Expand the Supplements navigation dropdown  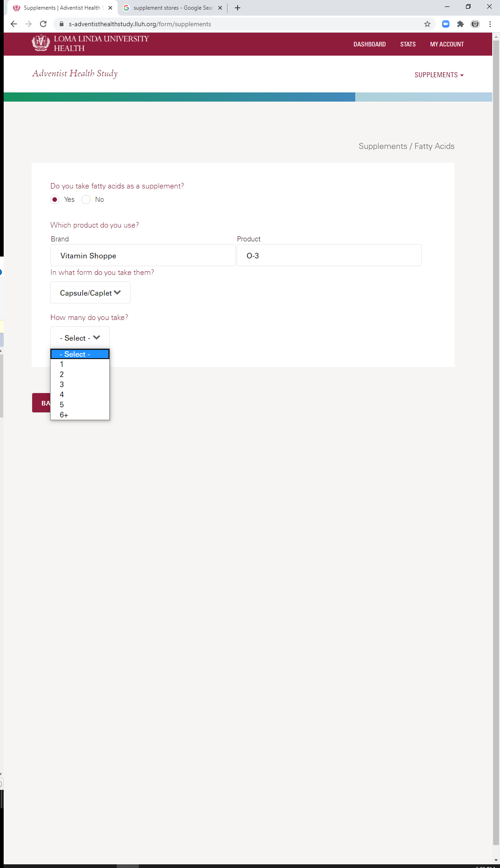click(x=439, y=75)
